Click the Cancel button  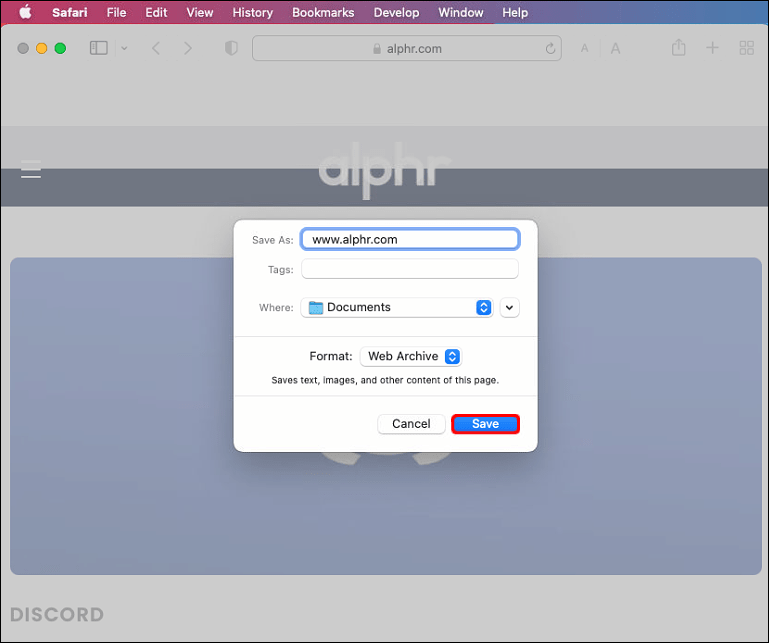point(411,424)
